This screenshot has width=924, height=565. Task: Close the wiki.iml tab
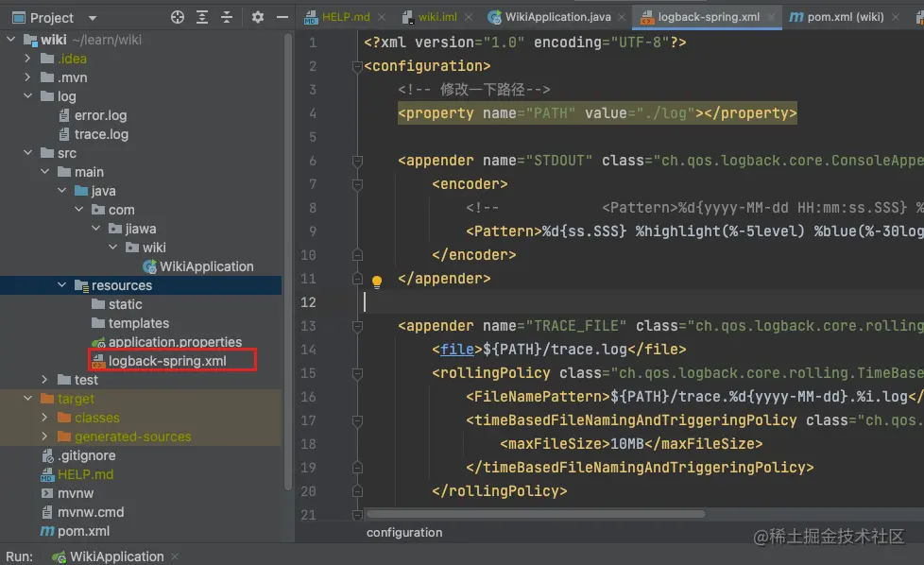click(469, 18)
